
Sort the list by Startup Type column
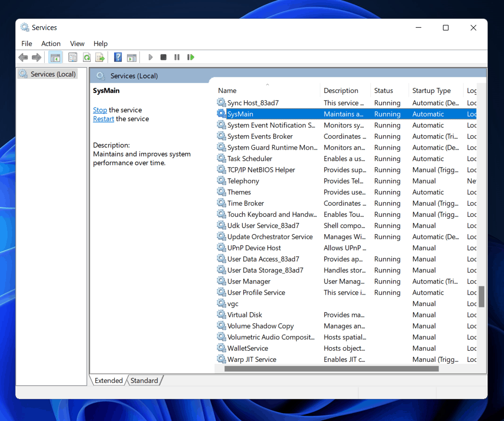(x=431, y=91)
